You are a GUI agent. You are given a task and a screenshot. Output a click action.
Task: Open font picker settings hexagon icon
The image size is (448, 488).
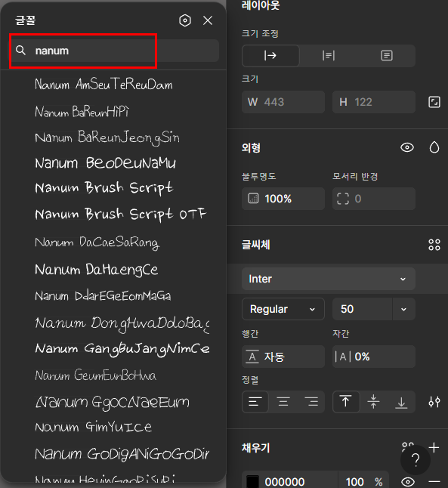[185, 20]
